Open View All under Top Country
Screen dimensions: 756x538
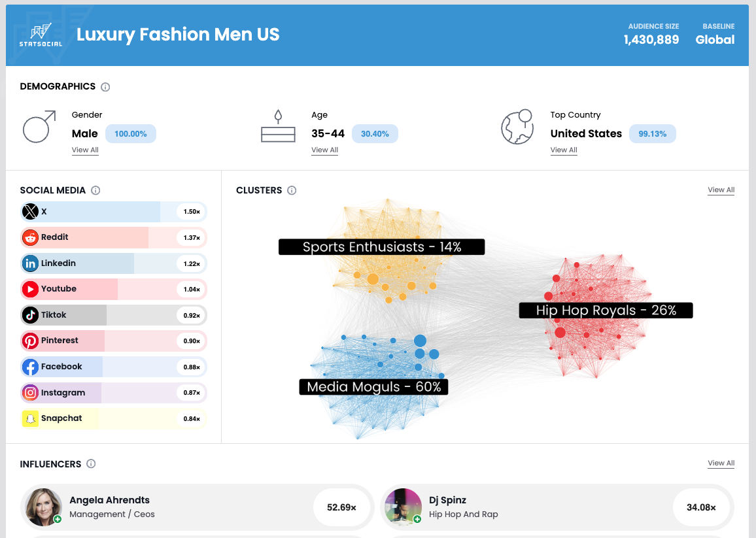[x=564, y=150]
